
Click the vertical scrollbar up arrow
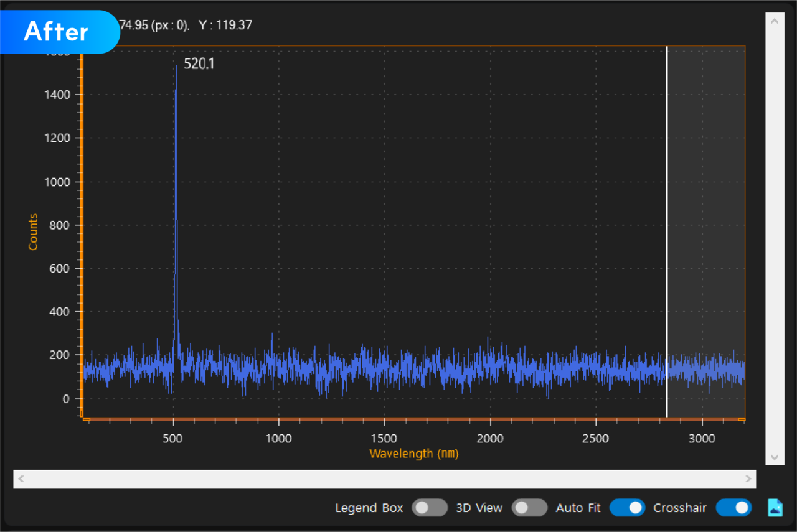775,21
